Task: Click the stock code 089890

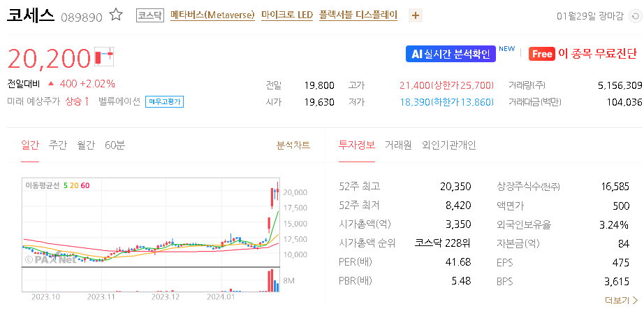Action: [81, 17]
